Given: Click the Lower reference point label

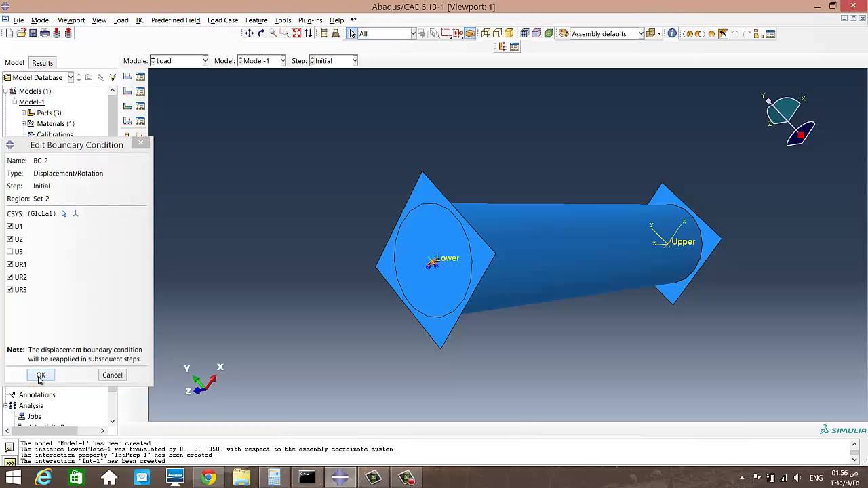Looking at the screenshot, I should tap(448, 258).
